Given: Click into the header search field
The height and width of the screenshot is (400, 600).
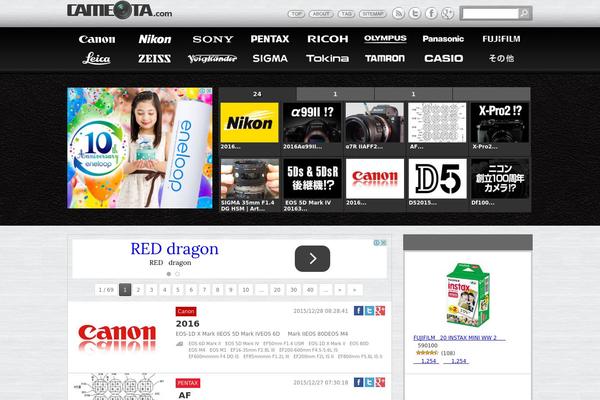Looking at the screenshot, I should (490, 14).
